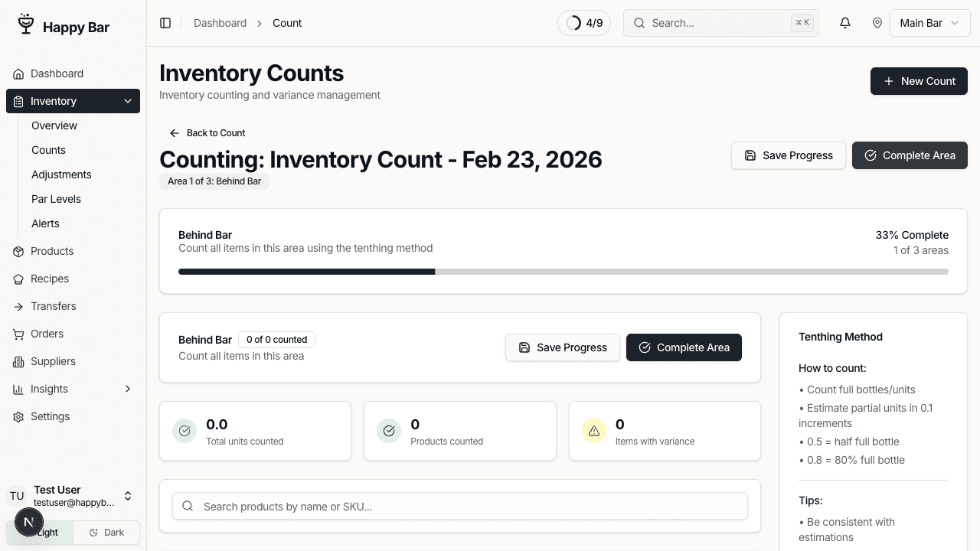980x551 pixels.
Task: Go back using the Back to Count link
Action: click(207, 132)
